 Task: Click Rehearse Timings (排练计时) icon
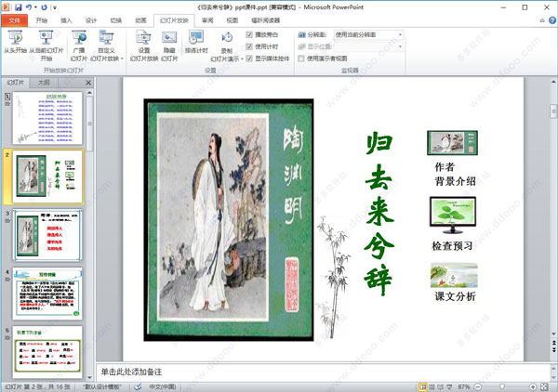pos(197,44)
